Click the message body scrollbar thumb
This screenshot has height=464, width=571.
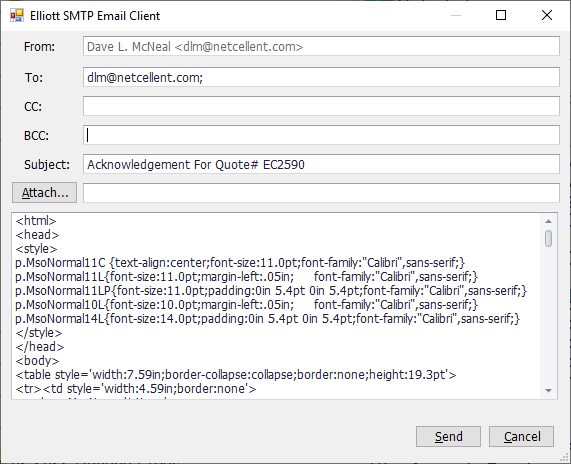[548, 239]
